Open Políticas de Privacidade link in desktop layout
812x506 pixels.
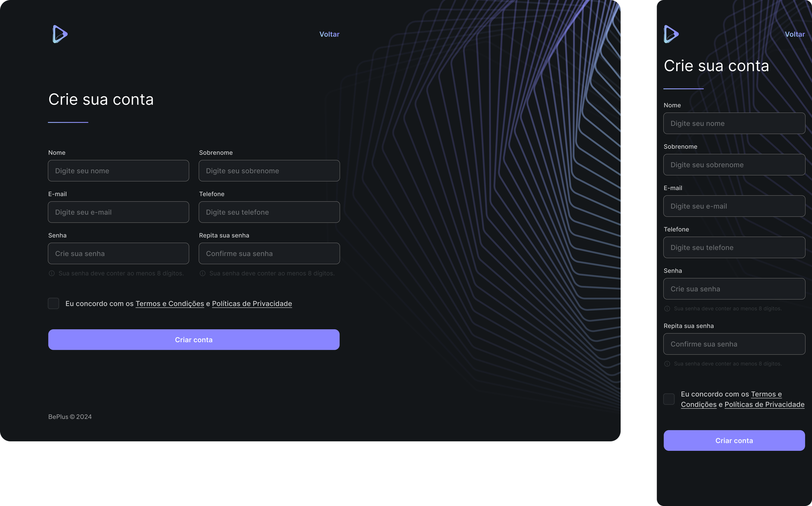point(252,304)
